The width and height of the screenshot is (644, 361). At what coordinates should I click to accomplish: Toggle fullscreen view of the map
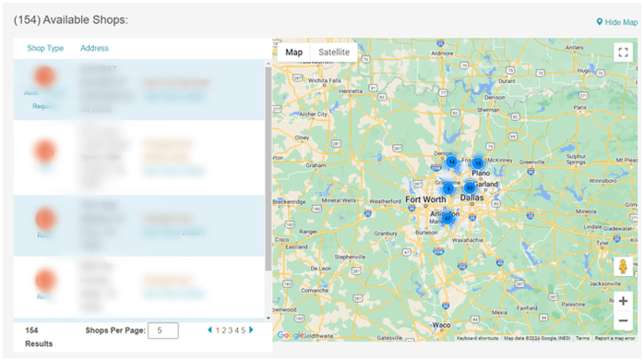point(623,53)
